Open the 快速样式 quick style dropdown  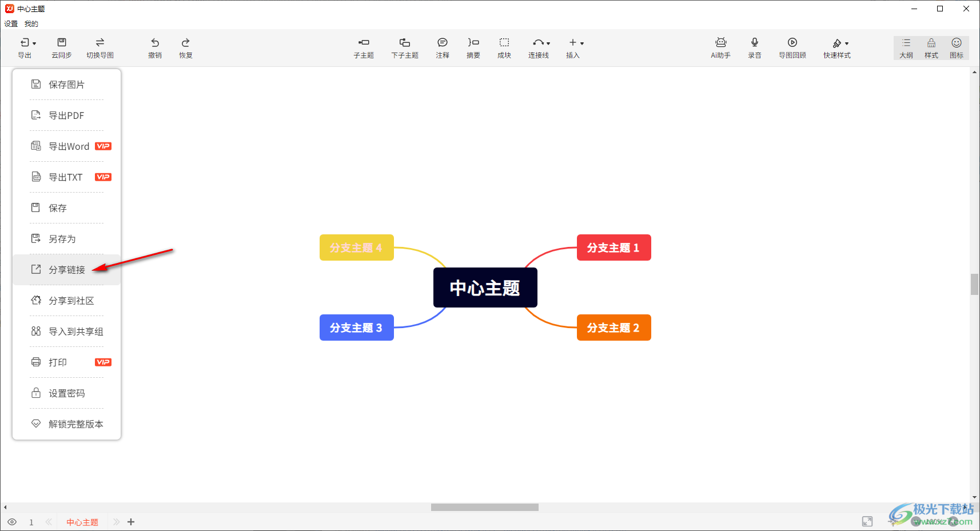(x=838, y=48)
